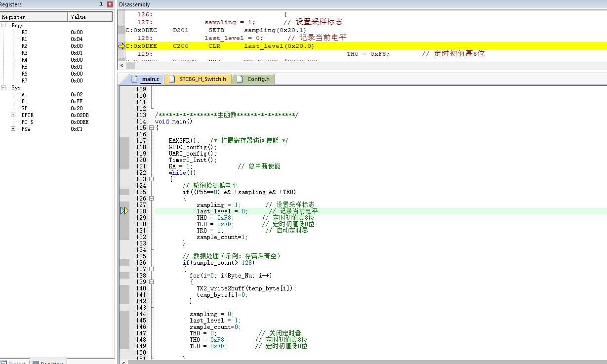Click the void main() declaration
607x364 pixels.
[173, 121]
